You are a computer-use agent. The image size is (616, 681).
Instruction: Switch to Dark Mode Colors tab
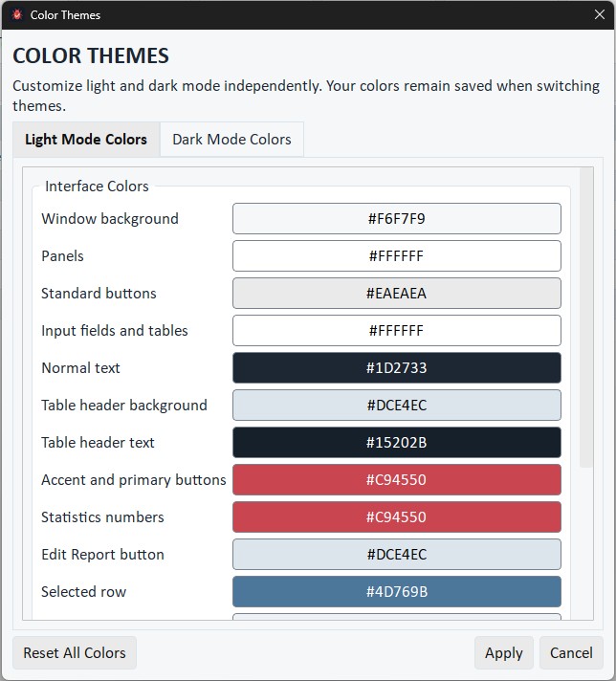(x=231, y=140)
